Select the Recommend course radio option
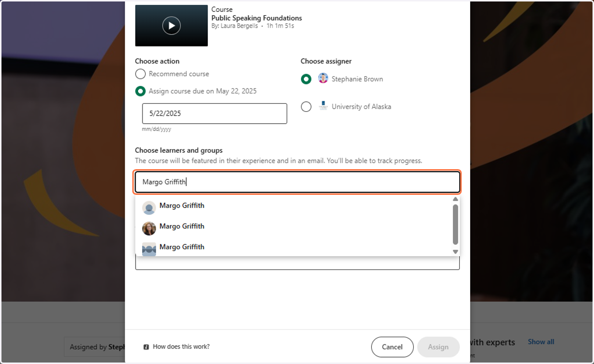Viewport: 594px width, 364px height. coord(141,74)
